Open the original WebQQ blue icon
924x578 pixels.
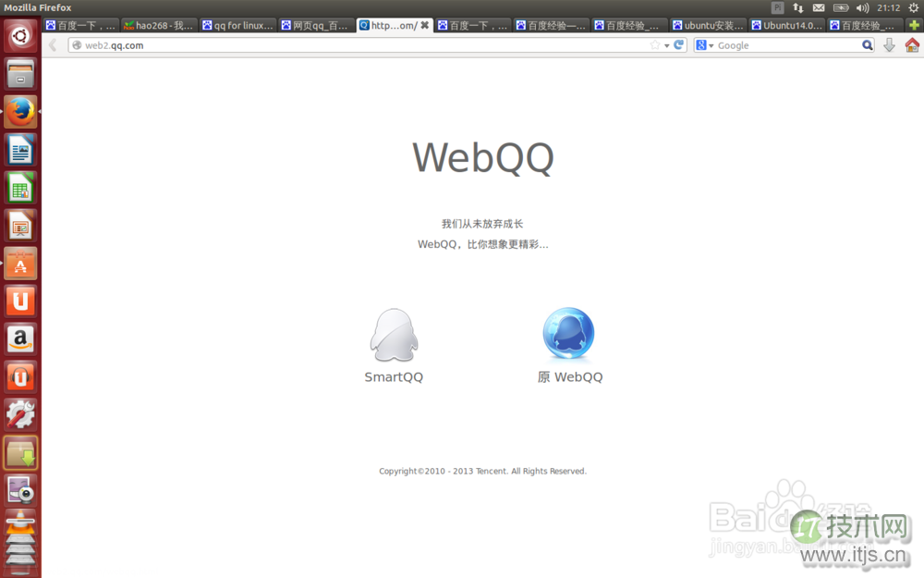pos(568,334)
